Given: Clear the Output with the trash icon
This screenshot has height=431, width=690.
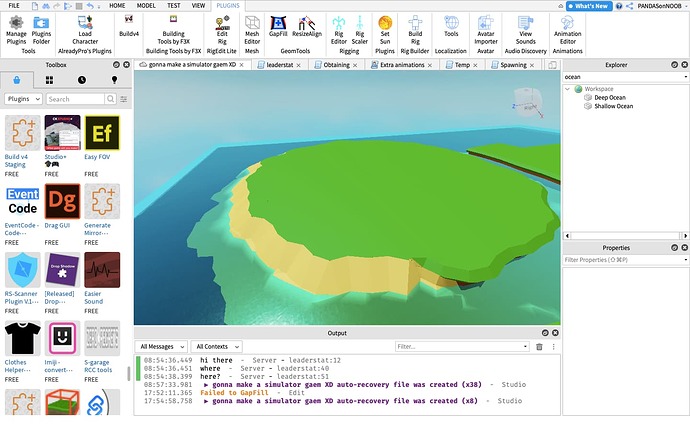Looking at the screenshot, I should click(x=539, y=347).
